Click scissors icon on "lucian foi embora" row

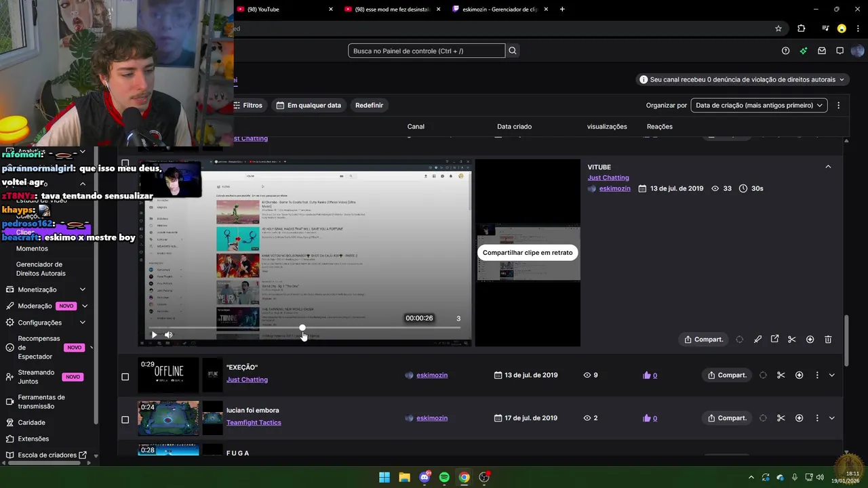point(781,418)
